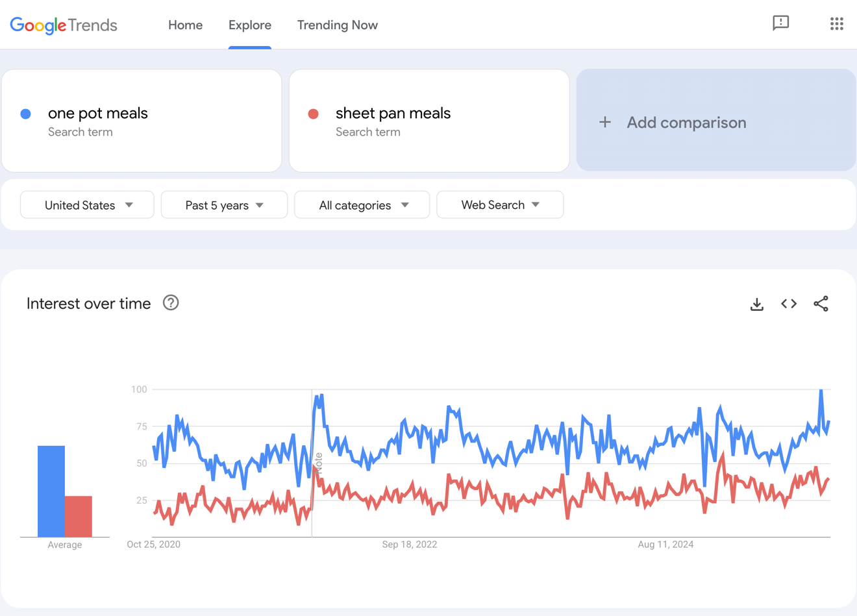Send feedback via the speech bubble icon
Screen dimensions: 857x616
tap(780, 23)
